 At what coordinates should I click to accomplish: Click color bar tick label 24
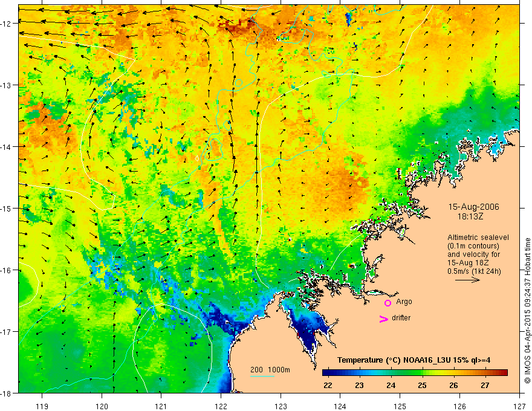(x=391, y=385)
